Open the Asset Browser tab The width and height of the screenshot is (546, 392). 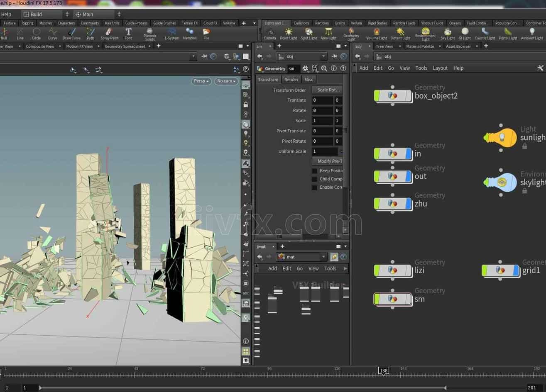point(458,46)
